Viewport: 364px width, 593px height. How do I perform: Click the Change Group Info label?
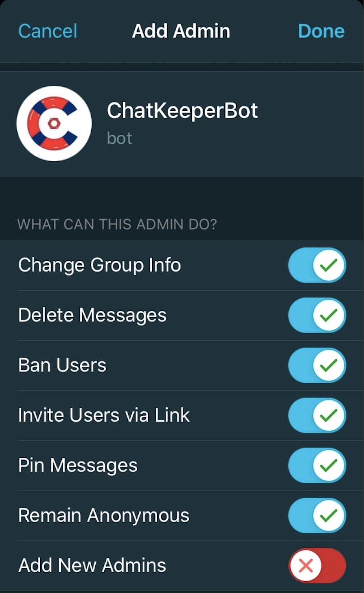tap(99, 265)
